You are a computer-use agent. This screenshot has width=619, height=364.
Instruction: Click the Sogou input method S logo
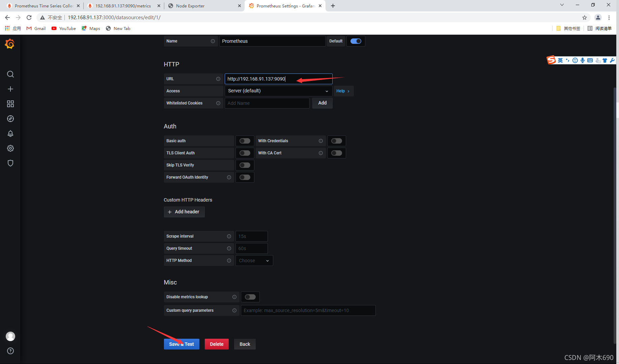pos(551,60)
